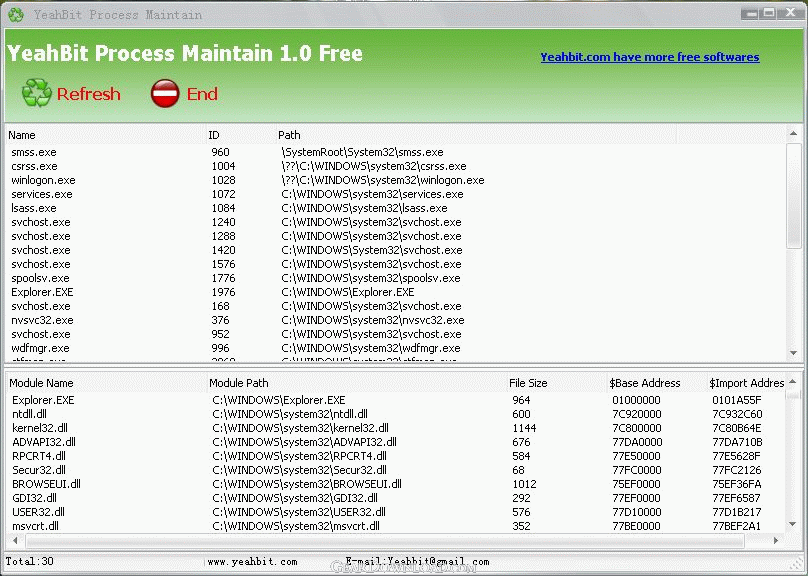Image resolution: width=808 pixels, height=576 pixels.
Task: Select the GDI32.dll module name
Action: tap(35, 498)
